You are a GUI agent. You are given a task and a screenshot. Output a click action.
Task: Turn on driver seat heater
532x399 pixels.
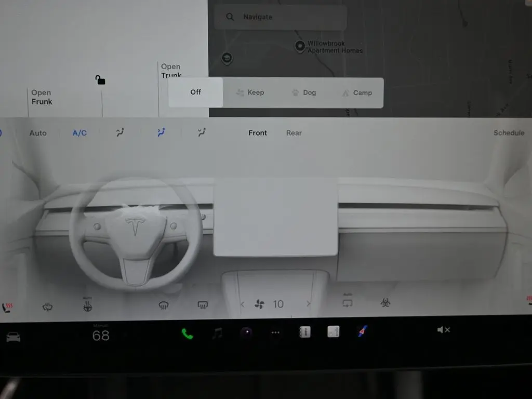pyautogui.click(x=7, y=308)
